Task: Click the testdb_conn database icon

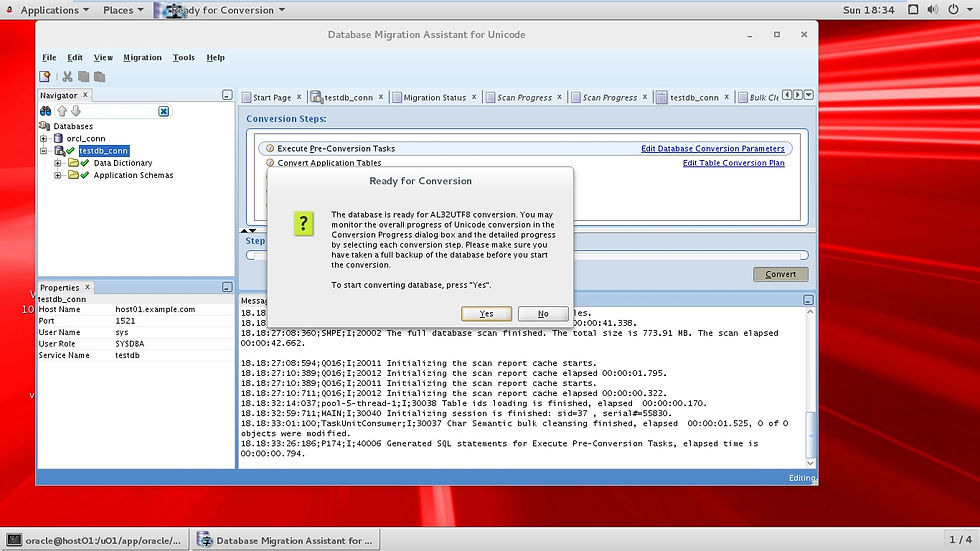Action: coord(59,151)
